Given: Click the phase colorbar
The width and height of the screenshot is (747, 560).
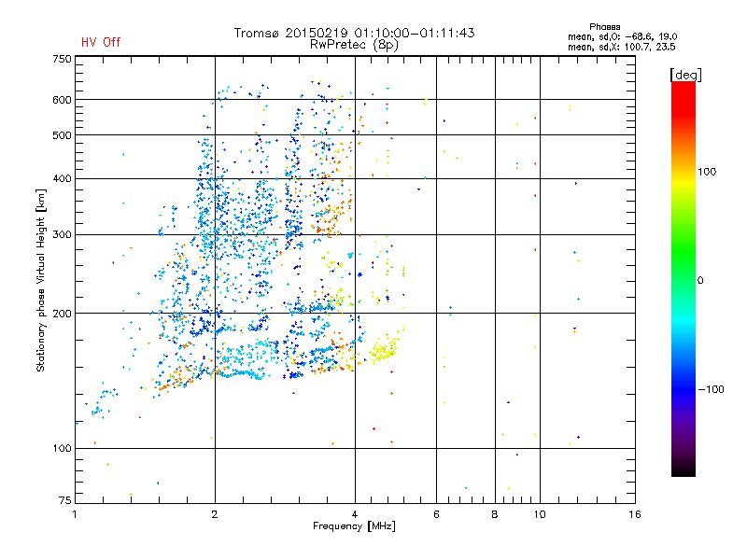Looking at the screenshot, I should pyautogui.click(x=684, y=279).
